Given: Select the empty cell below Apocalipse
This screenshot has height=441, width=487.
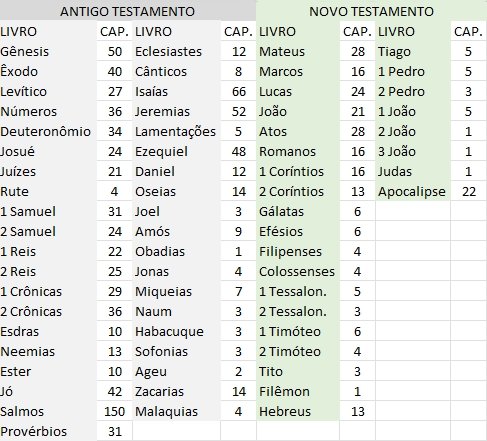Looking at the screenshot, I should pos(413,211).
